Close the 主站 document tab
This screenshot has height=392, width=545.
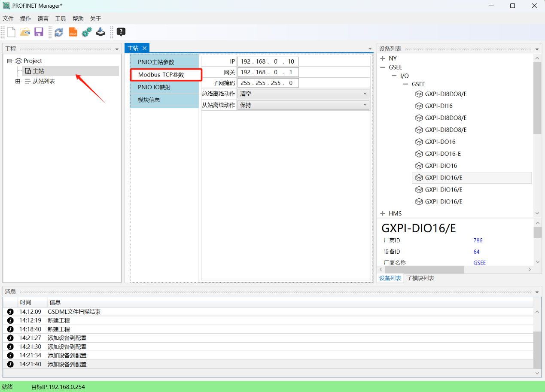click(145, 48)
